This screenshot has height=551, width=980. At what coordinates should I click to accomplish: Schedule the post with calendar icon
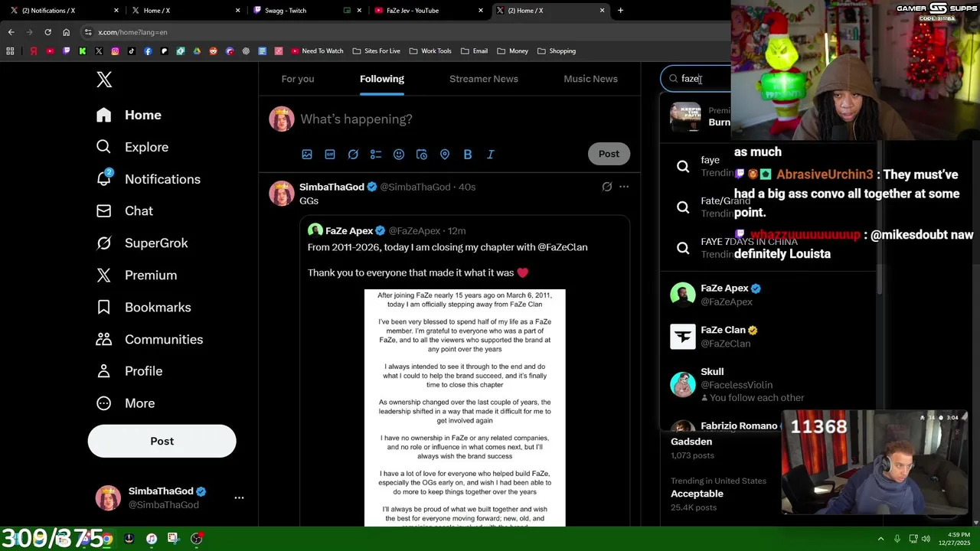point(422,155)
